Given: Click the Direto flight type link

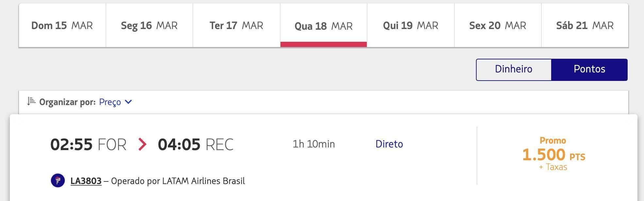Looking at the screenshot, I should click(389, 144).
